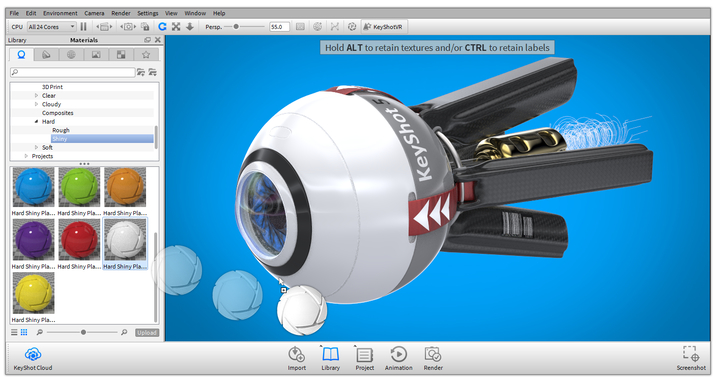716x380 pixels.
Task: Click the import folder icon beside search
Action: point(153,72)
